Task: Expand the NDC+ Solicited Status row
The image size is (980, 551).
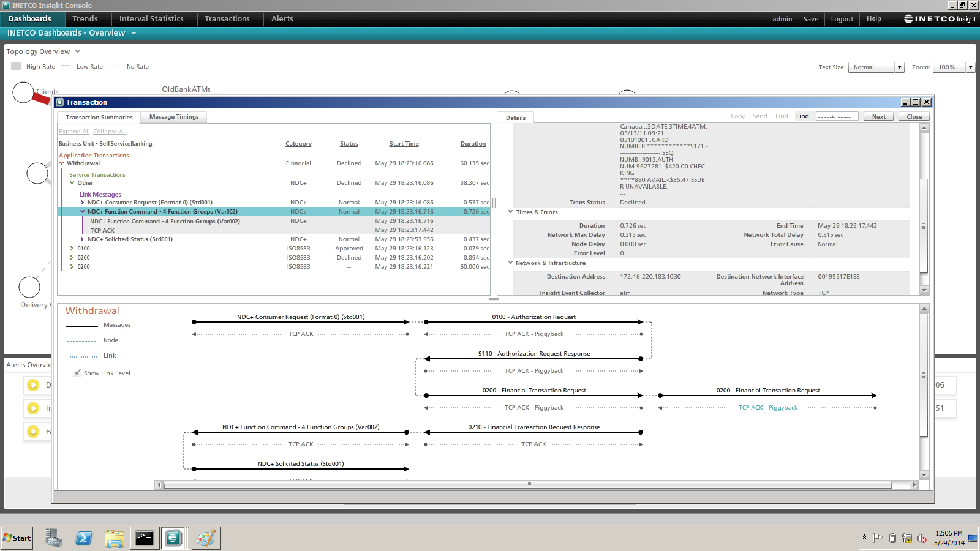Action: [x=82, y=239]
